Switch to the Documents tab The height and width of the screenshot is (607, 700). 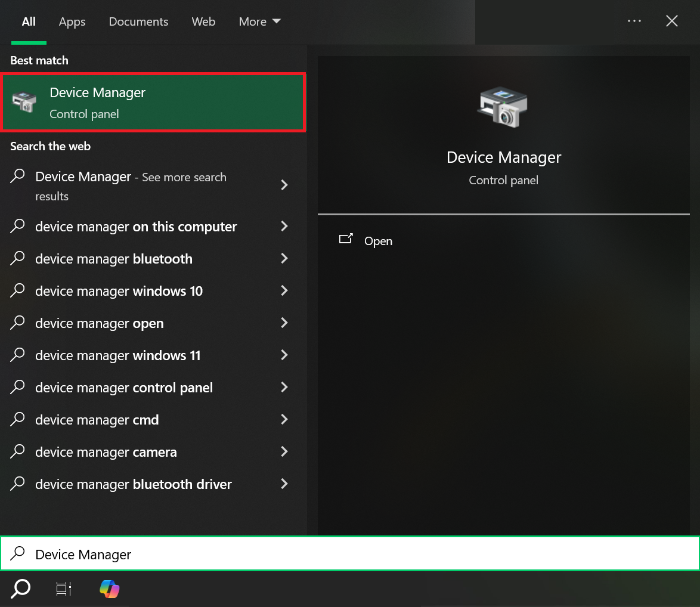138,21
